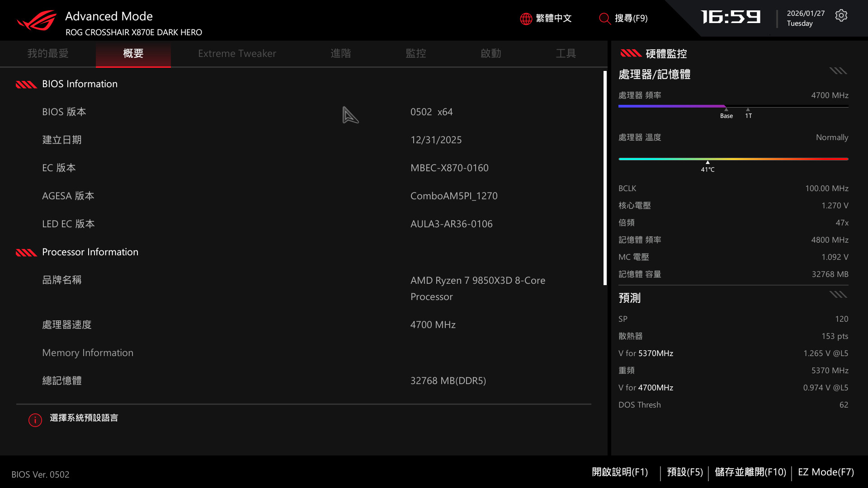868x488 pixels.
Task: Switch to the 監控 tab
Action: pyautogui.click(x=415, y=54)
